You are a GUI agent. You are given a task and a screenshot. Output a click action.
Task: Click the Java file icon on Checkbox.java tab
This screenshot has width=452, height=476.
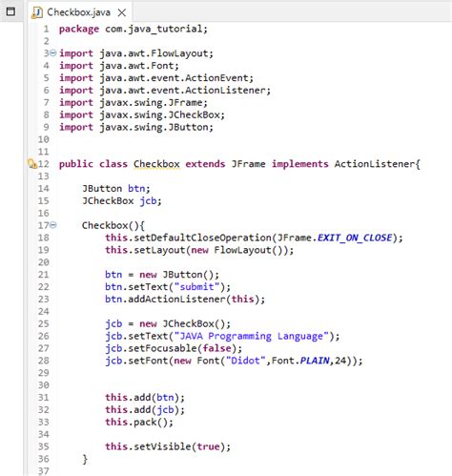(37, 12)
